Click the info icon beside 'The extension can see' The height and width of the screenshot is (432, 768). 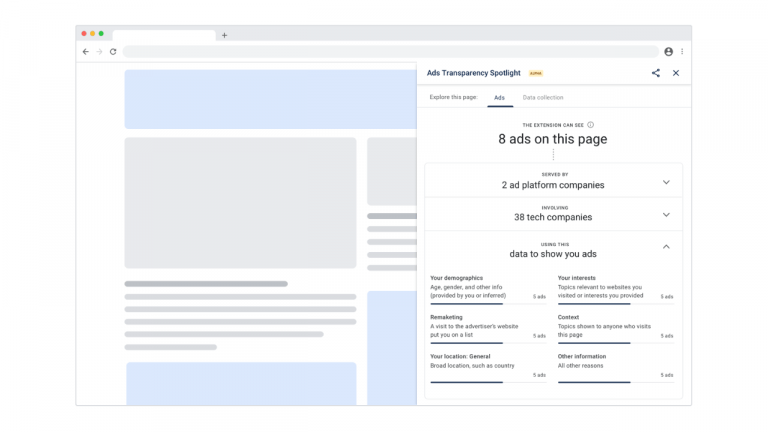(x=591, y=125)
